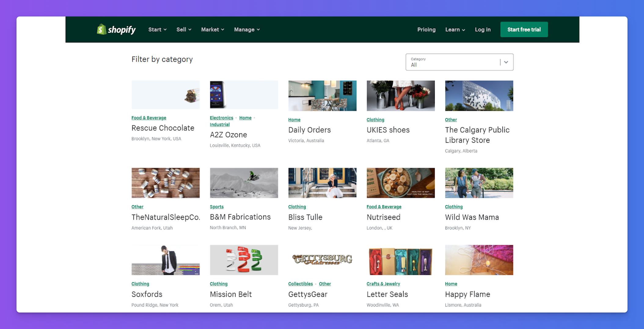The width and height of the screenshot is (644, 329).
Task: Select the Collectibles tag under GettysGear
Action: 300,284
